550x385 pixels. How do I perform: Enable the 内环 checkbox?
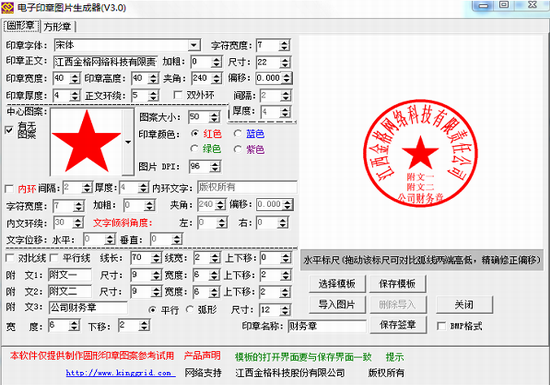coord(9,189)
